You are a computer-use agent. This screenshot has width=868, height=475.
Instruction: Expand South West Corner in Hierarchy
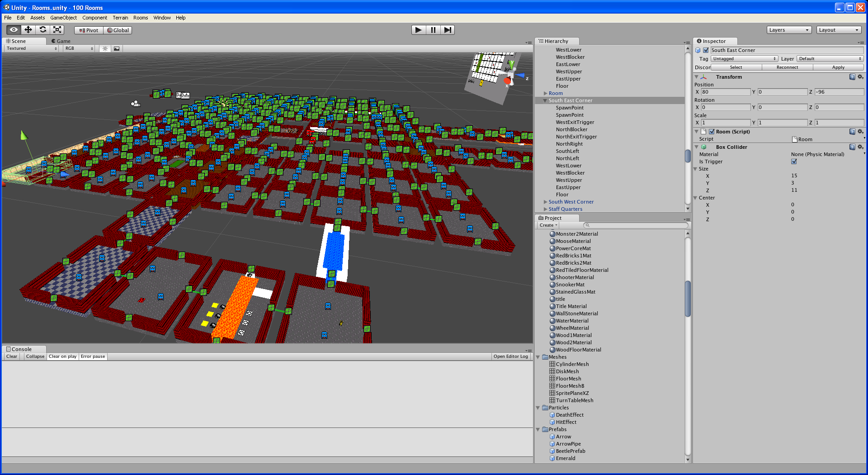(545, 202)
